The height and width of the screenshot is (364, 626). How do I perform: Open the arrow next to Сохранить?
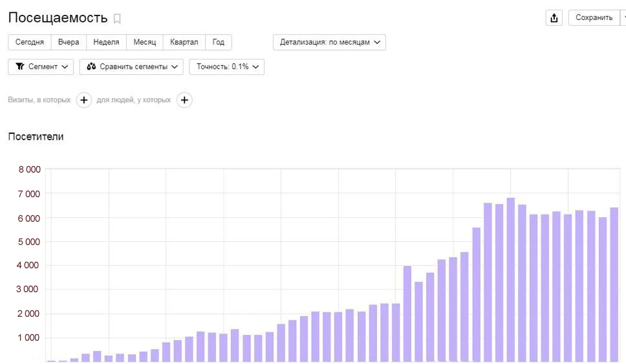623,18
